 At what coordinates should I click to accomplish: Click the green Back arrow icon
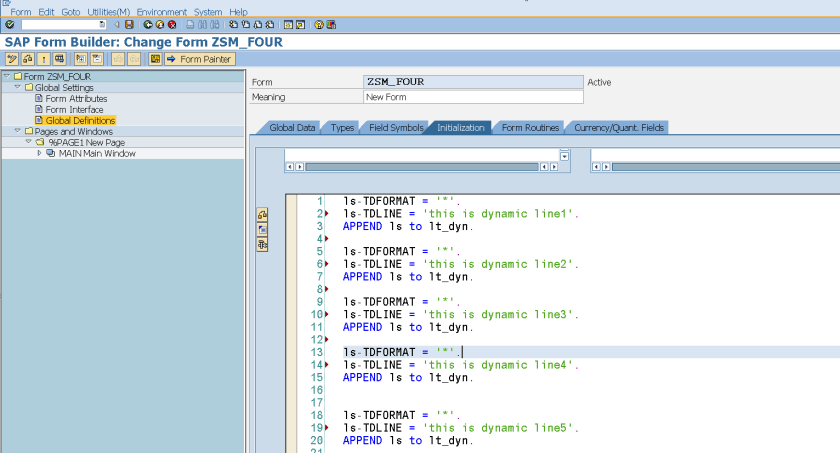coord(148,24)
